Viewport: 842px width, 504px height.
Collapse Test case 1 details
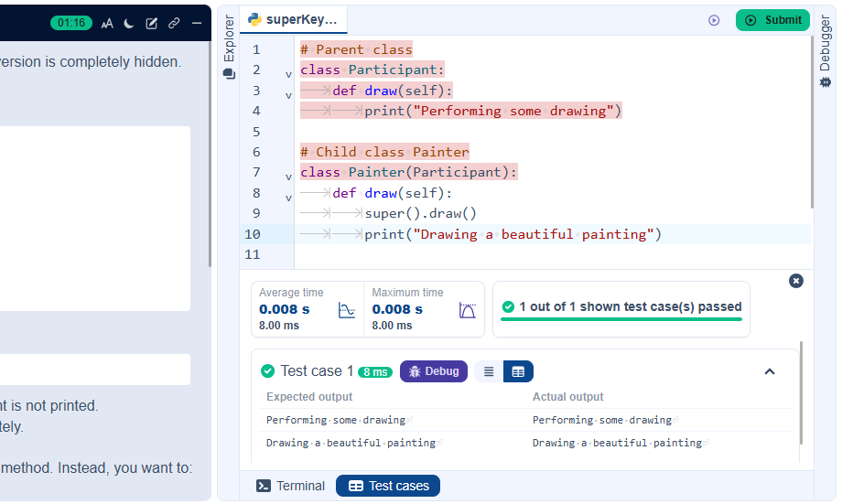point(770,371)
